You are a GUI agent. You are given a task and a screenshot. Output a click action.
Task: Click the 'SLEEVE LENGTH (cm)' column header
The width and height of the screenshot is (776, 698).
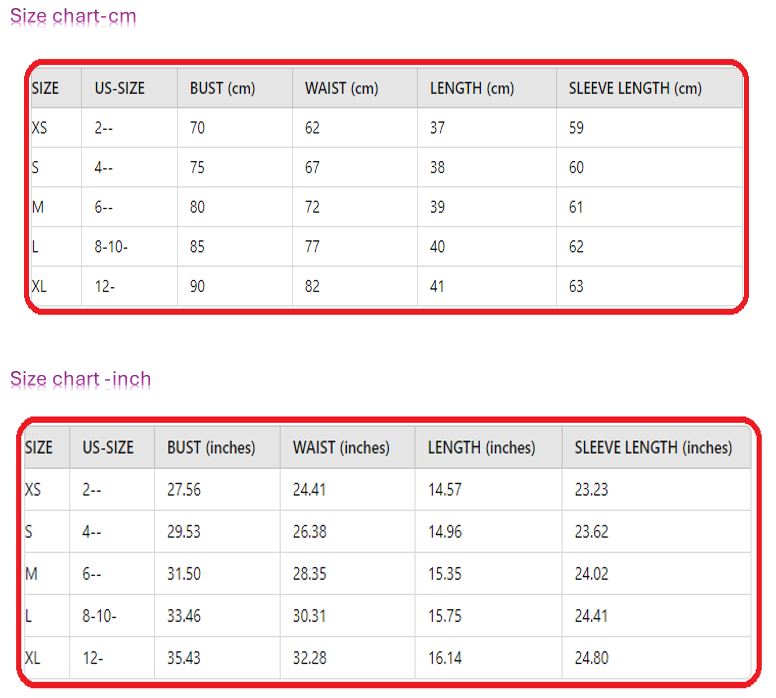click(x=635, y=88)
